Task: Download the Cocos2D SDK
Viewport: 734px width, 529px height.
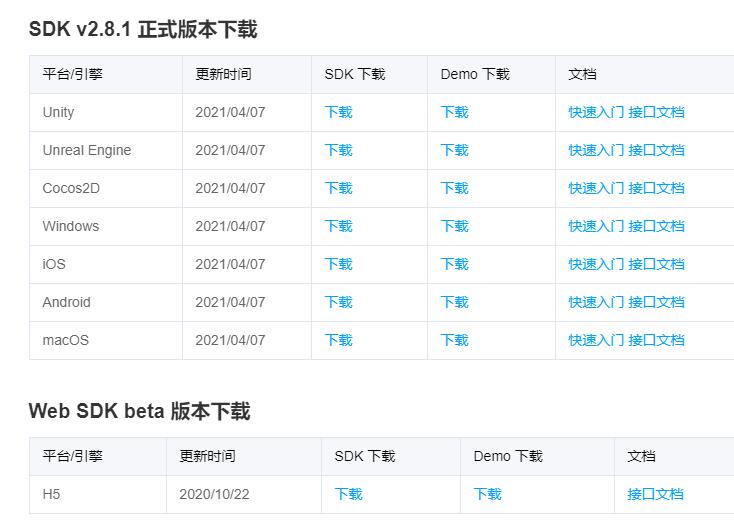Action: [x=338, y=188]
